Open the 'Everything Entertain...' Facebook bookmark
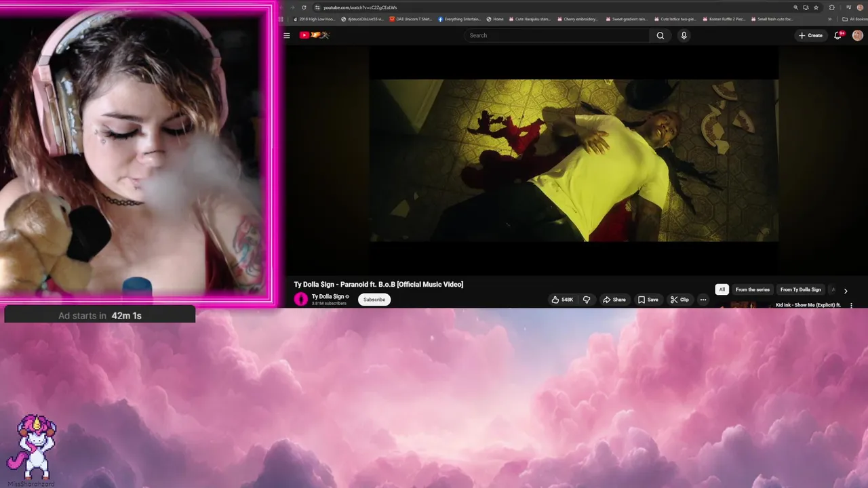 (460, 19)
